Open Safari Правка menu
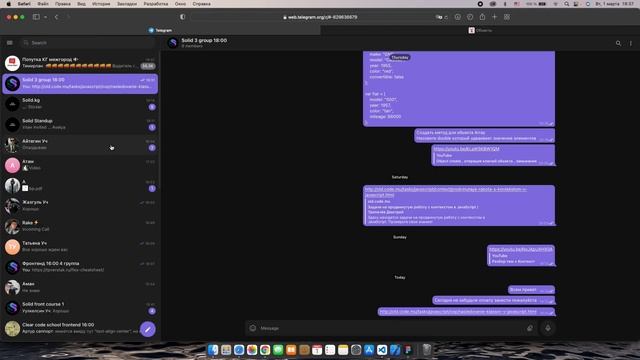 click(62, 4)
